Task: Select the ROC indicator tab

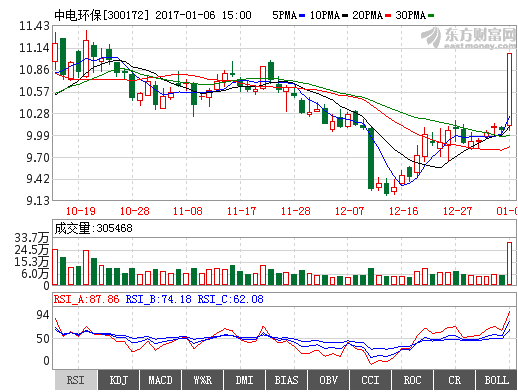Action: pos(413,380)
